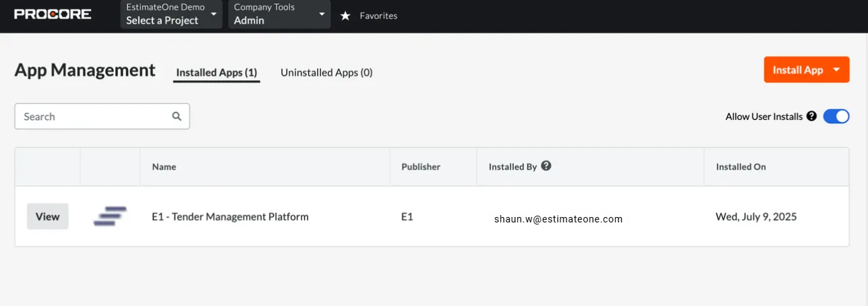Image resolution: width=868 pixels, height=306 pixels.
Task: Click the E1 app logo icon
Action: (x=110, y=216)
